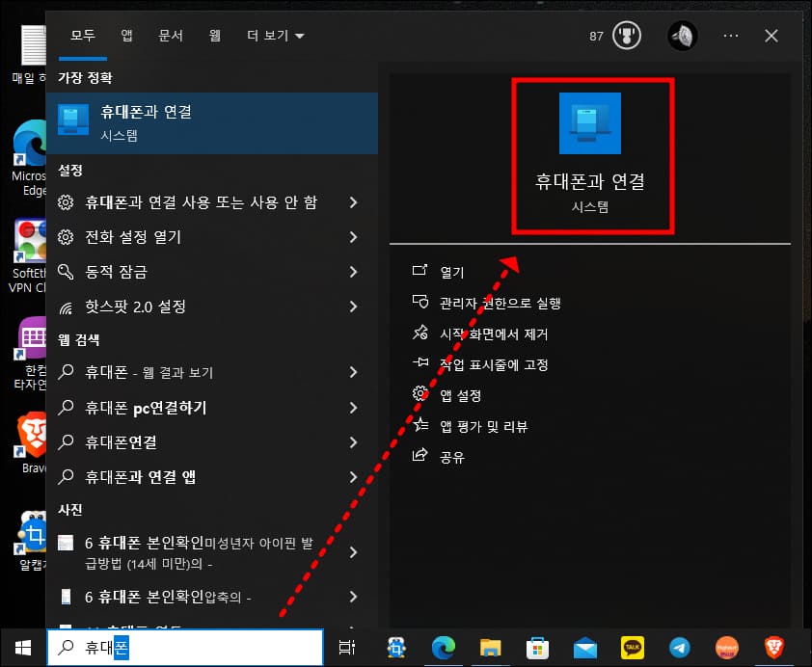The image size is (812, 667).
Task: Open Telegram from the taskbar
Action: (x=679, y=648)
